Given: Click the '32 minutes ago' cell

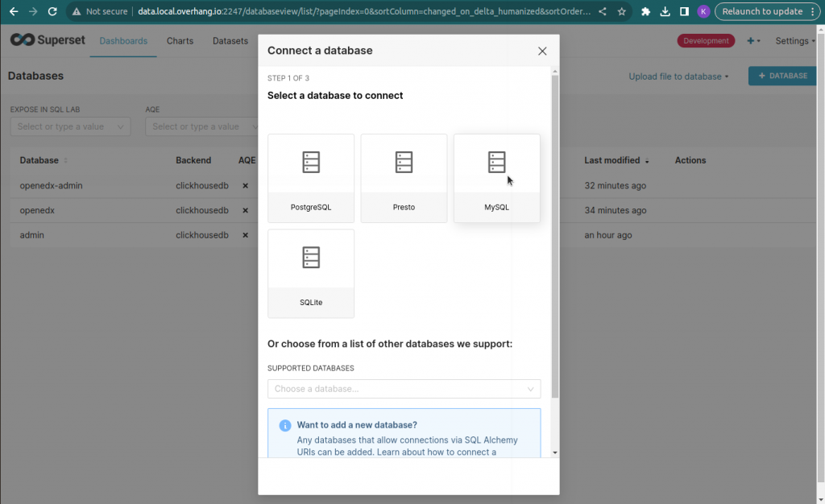Looking at the screenshot, I should (615, 185).
